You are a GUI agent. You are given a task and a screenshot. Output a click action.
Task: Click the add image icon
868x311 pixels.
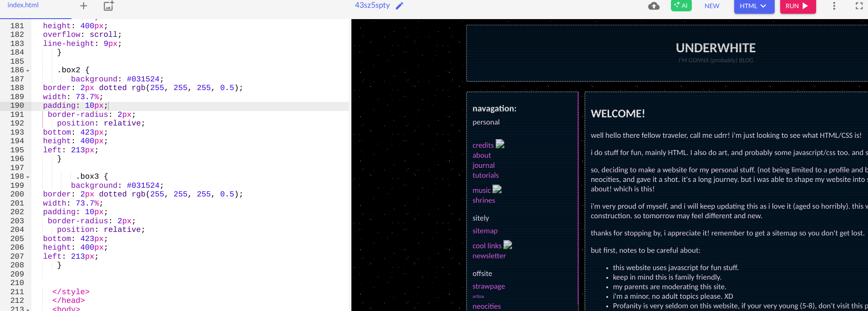pos(108,6)
